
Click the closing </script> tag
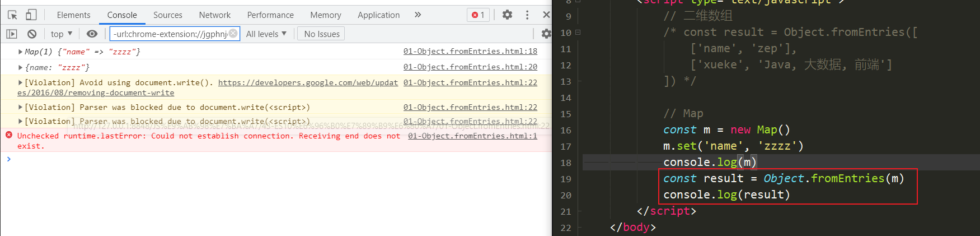coord(667,211)
